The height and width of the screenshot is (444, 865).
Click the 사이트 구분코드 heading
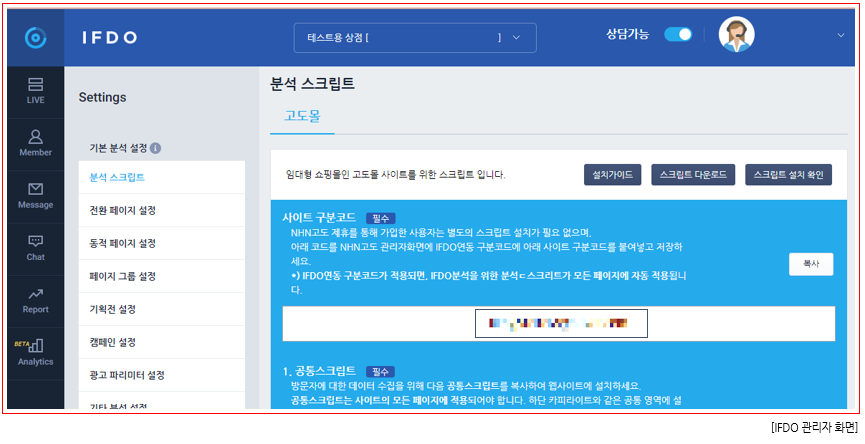[319, 217]
